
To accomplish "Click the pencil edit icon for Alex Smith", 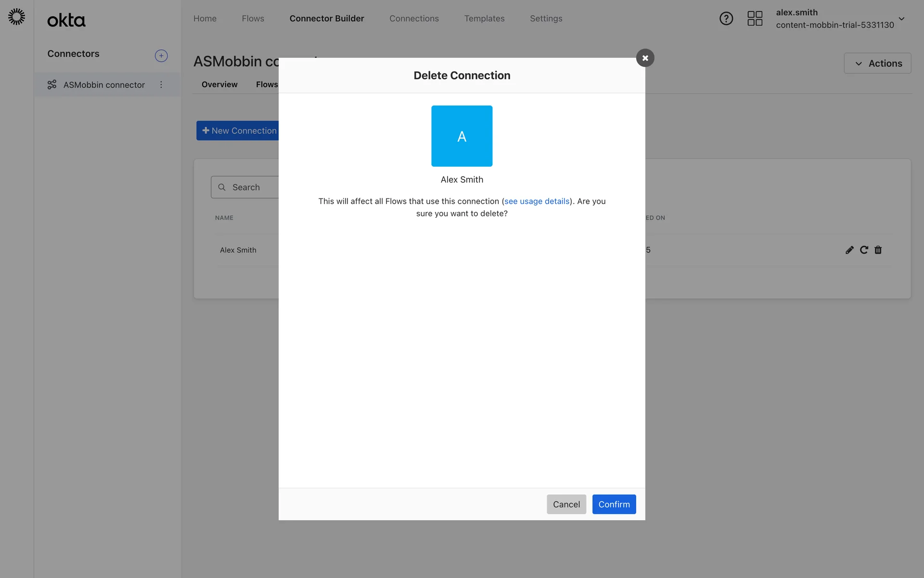I will click(x=849, y=250).
